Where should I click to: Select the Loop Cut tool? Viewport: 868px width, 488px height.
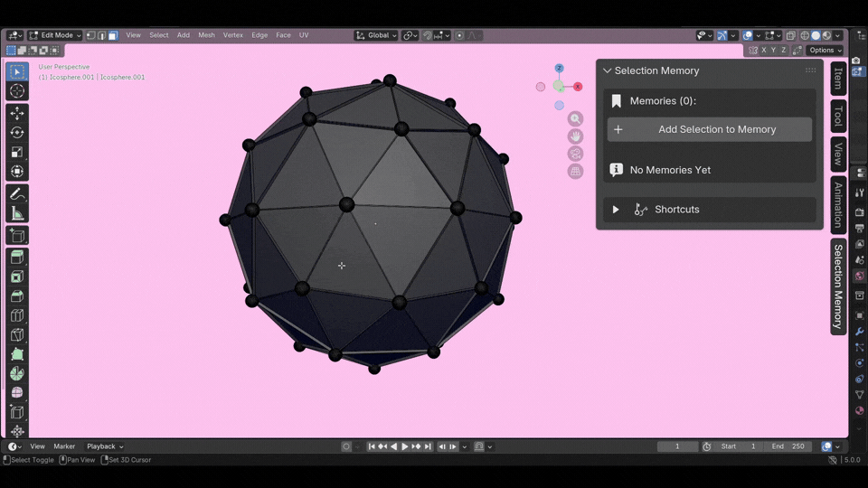tap(17, 315)
